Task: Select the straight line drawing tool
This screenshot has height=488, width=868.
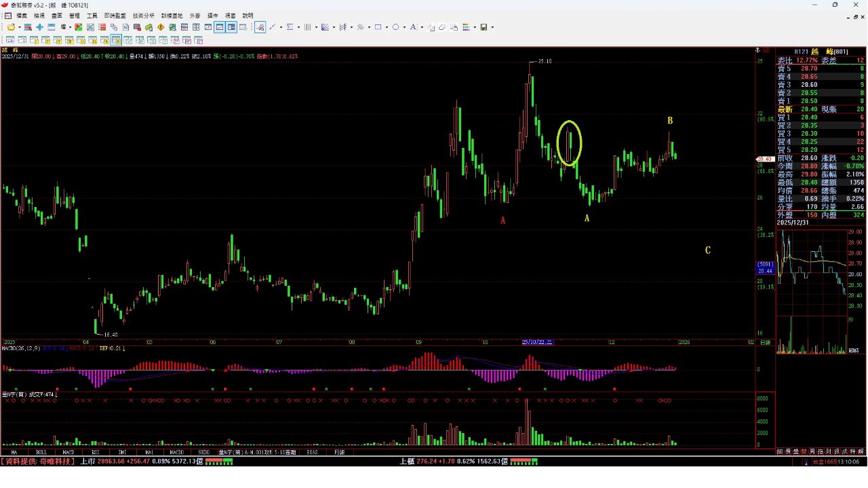Action: (x=273, y=27)
